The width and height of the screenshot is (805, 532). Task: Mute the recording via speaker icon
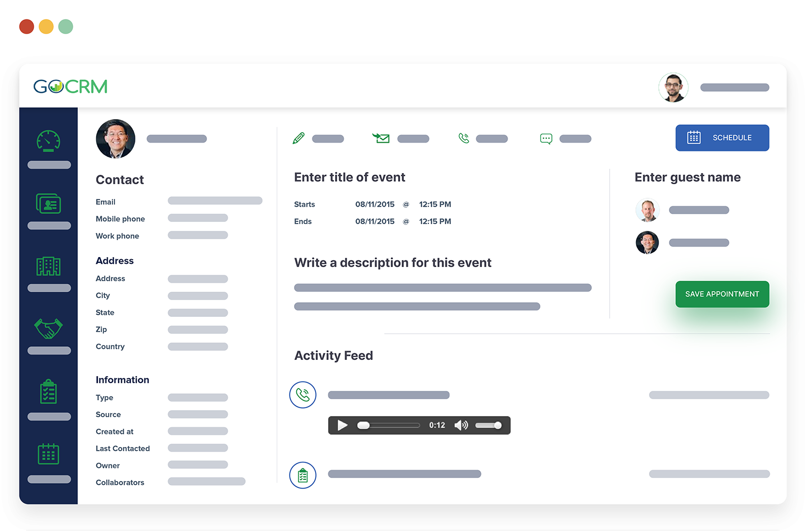461,425
